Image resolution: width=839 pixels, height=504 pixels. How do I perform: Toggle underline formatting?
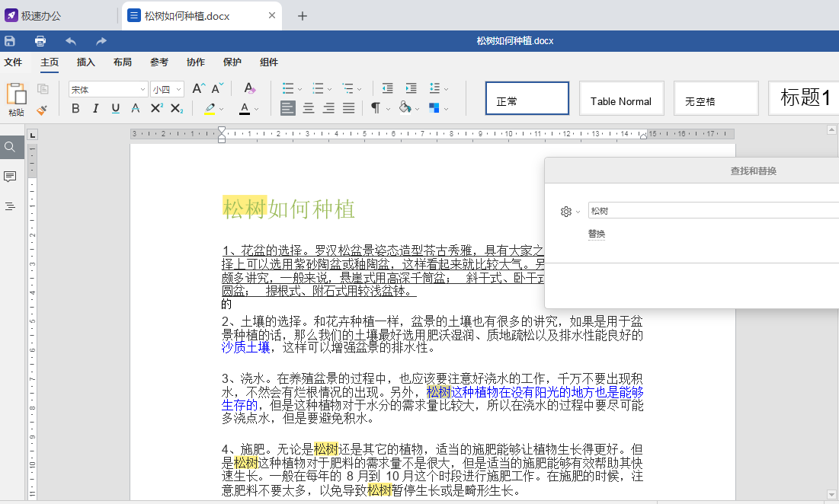(x=116, y=109)
